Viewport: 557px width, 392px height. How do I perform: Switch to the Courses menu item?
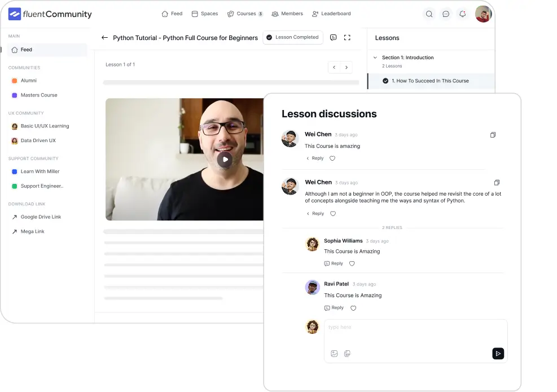[x=243, y=13]
